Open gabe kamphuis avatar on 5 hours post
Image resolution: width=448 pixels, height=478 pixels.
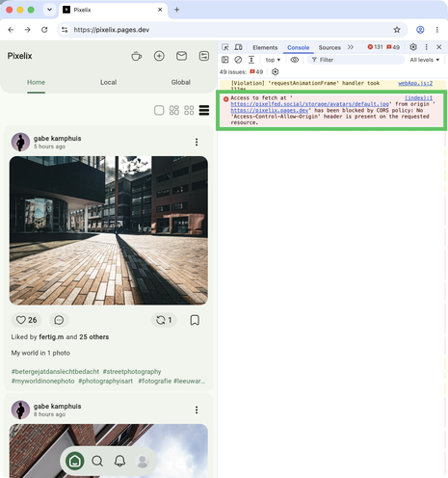(x=20, y=142)
